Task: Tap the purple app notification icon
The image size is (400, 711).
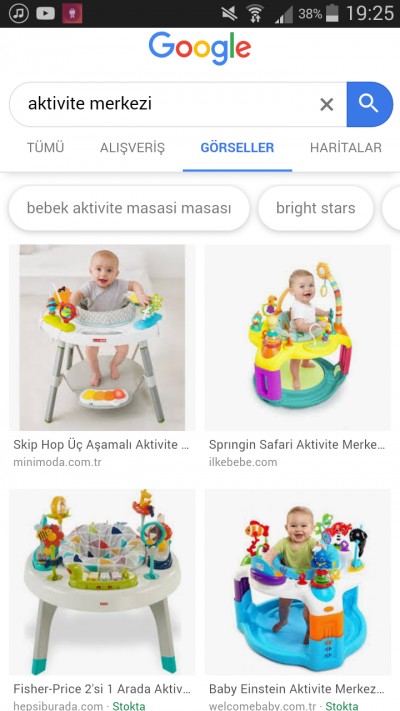Action: coord(72,14)
